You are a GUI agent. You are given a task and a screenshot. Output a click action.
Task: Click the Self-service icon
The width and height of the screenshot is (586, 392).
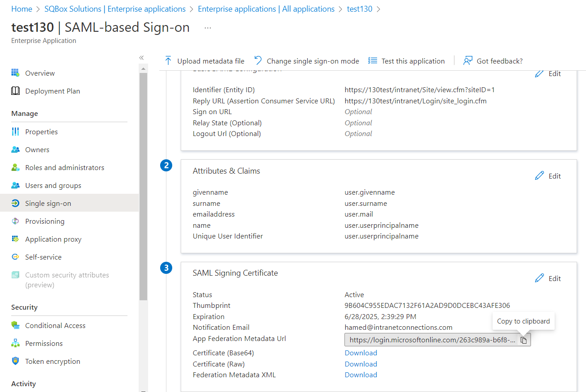tap(15, 257)
